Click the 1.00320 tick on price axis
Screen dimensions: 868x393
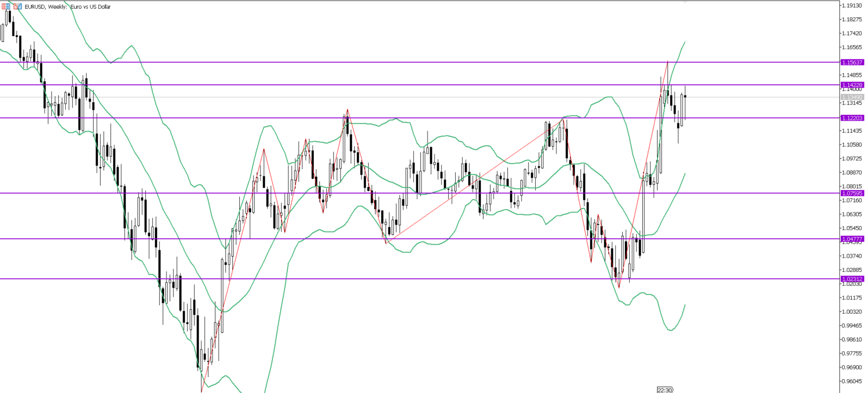click(852, 311)
